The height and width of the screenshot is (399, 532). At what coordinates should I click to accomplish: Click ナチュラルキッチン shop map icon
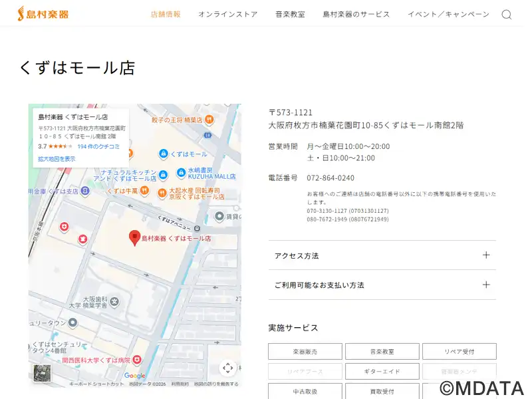[x=163, y=175]
